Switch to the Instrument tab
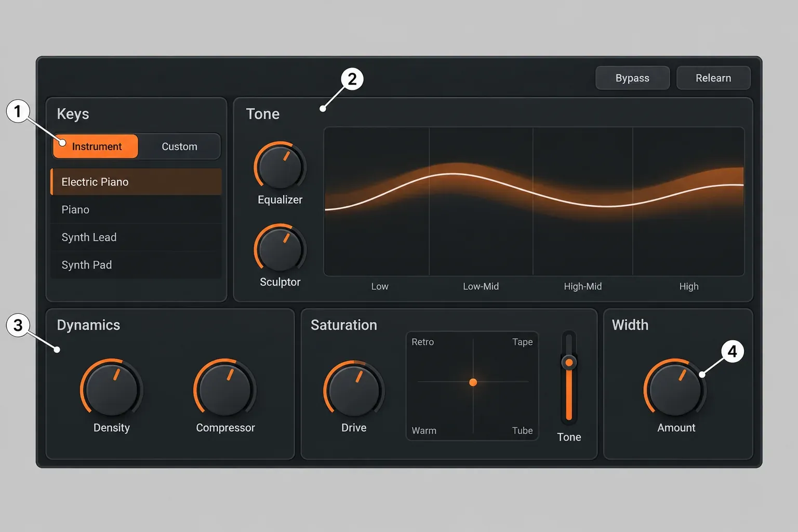 tap(96, 147)
